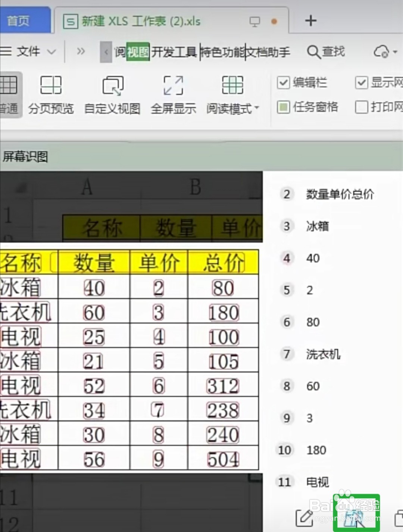Click the cloud sync icon
Image resolution: width=403 pixels, height=532 pixels.
[382, 52]
